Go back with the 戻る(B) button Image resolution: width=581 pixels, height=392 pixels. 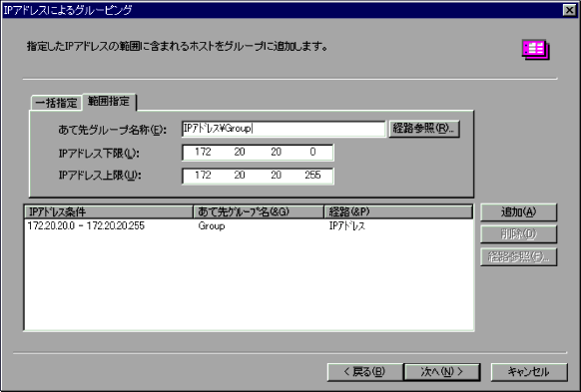364,372
